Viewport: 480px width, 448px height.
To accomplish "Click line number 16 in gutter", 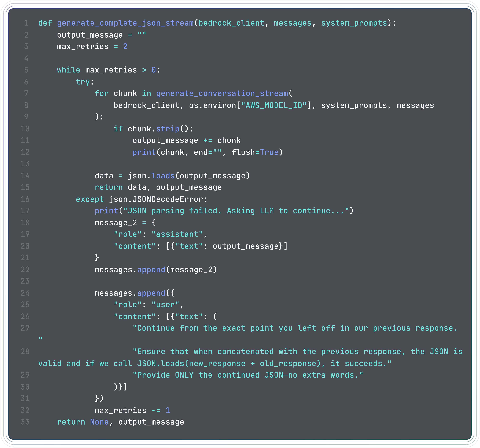I will point(25,199).
